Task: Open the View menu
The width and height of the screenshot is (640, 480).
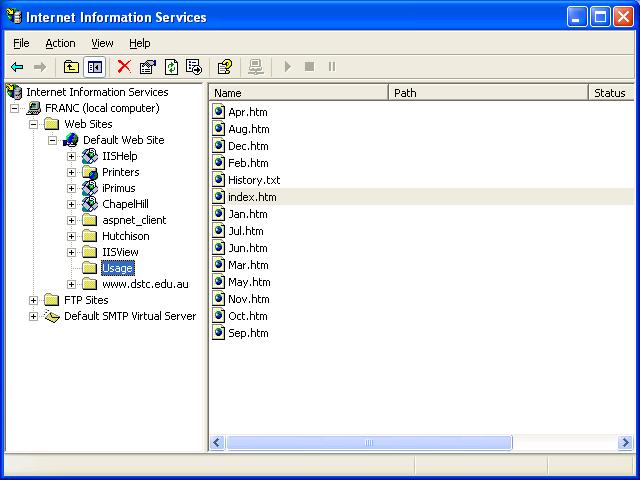Action: 102,43
